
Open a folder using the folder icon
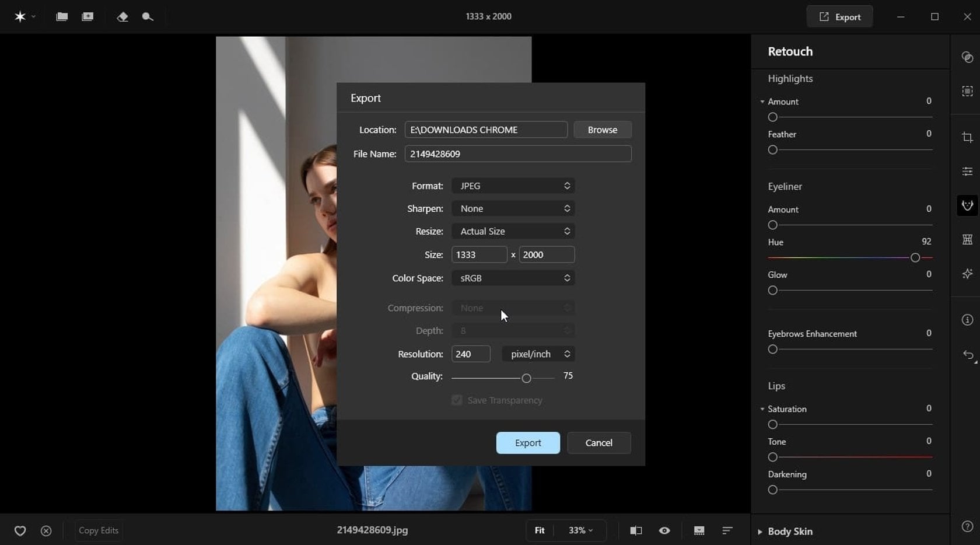61,16
